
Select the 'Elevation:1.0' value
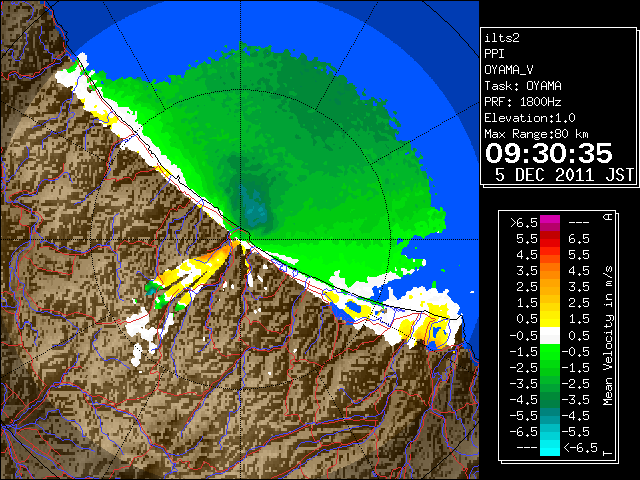[530, 118]
